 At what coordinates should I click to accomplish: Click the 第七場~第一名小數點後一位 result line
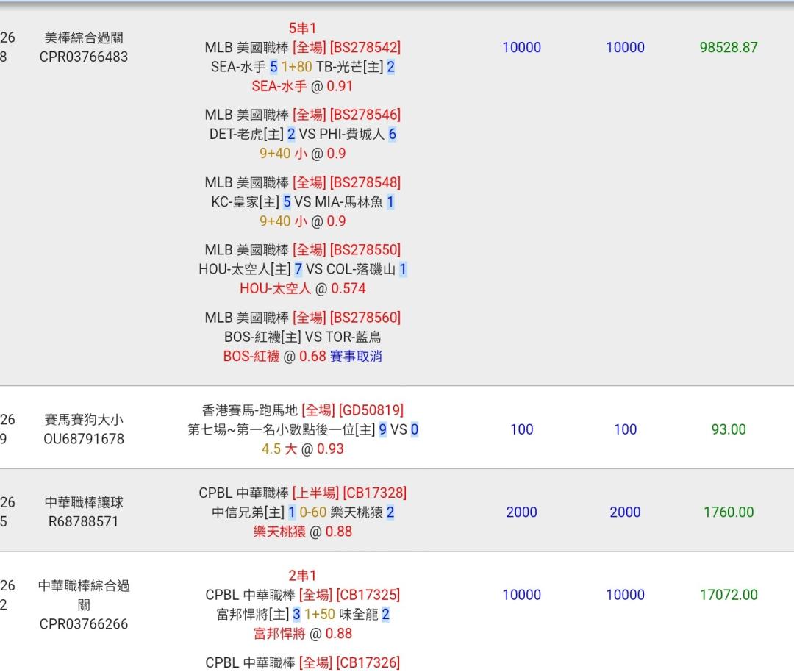[x=302, y=429]
